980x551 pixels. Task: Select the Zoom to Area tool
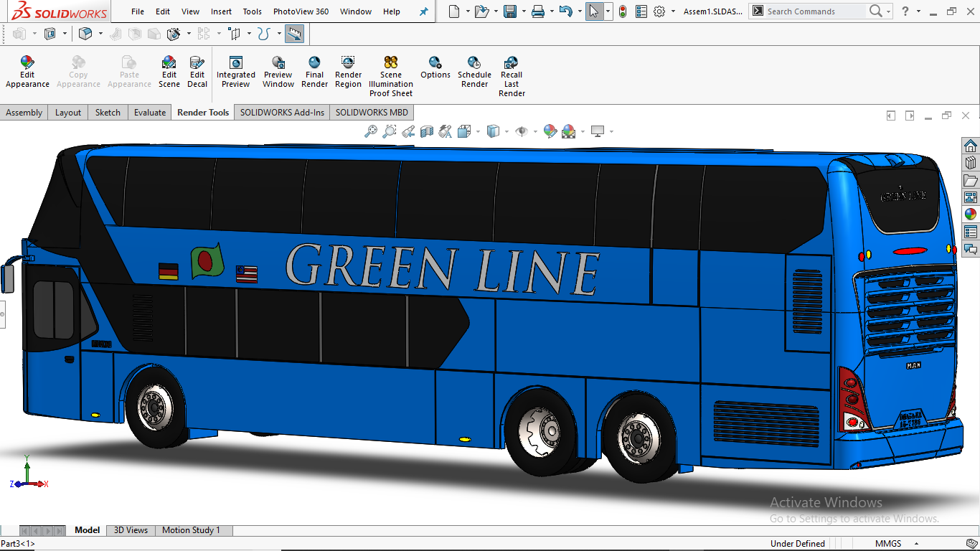coord(390,131)
